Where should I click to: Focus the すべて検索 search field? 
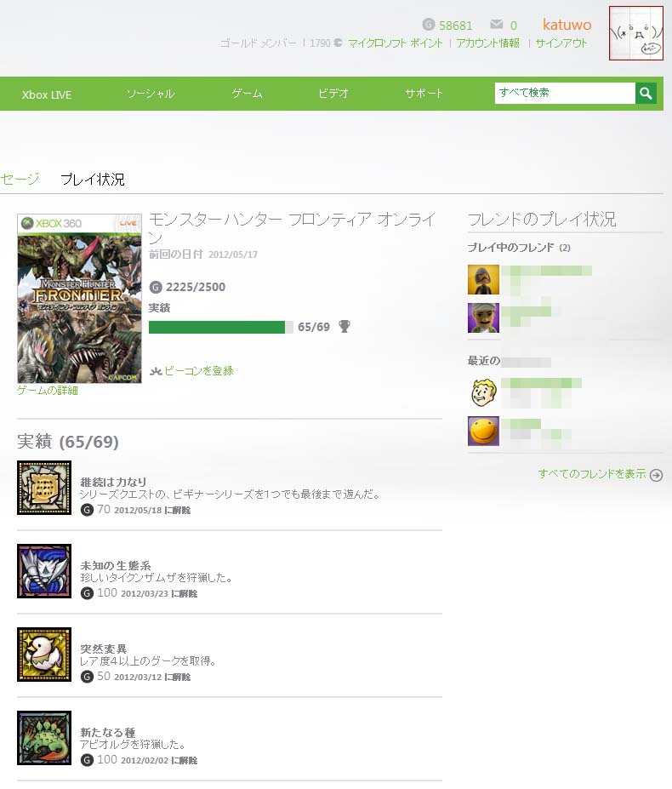565,93
